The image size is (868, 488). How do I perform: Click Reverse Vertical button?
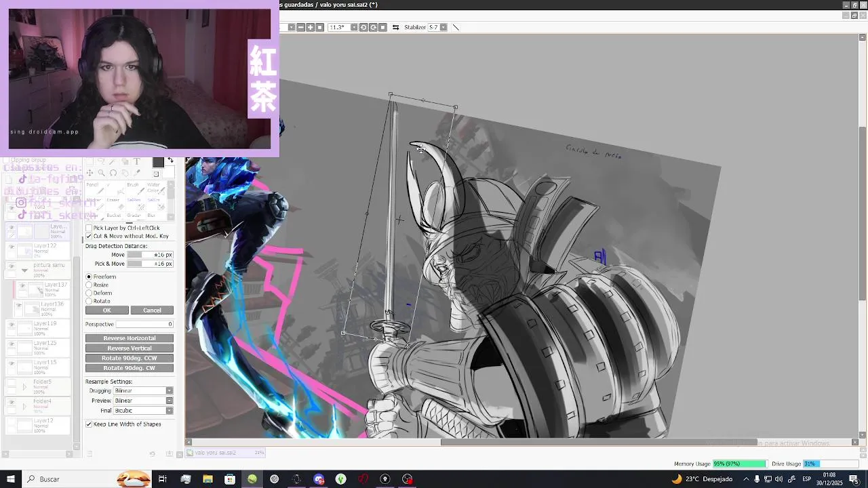coord(130,348)
